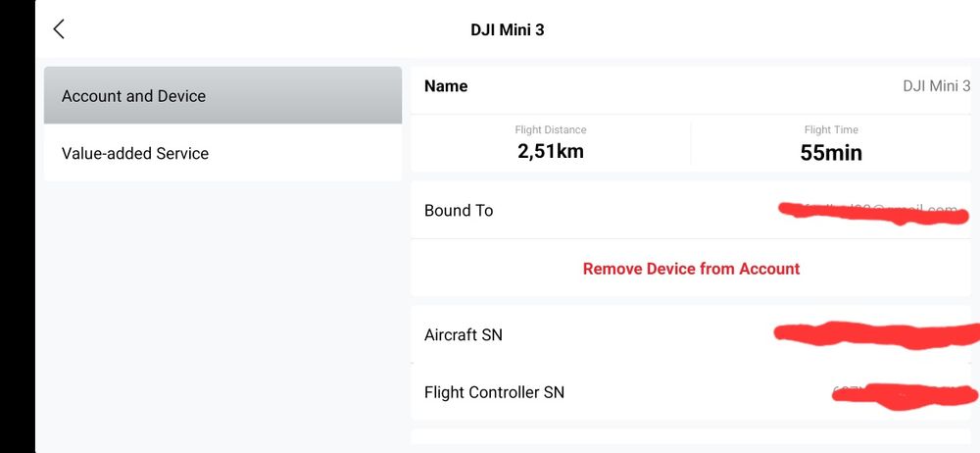Click the divider between flight statistics

[691, 143]
